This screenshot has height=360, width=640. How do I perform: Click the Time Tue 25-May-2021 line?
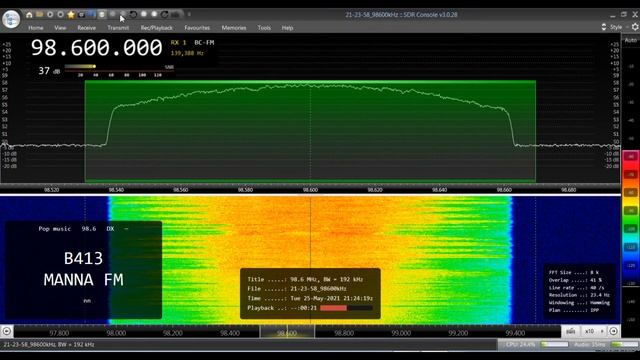coord(310,298)
